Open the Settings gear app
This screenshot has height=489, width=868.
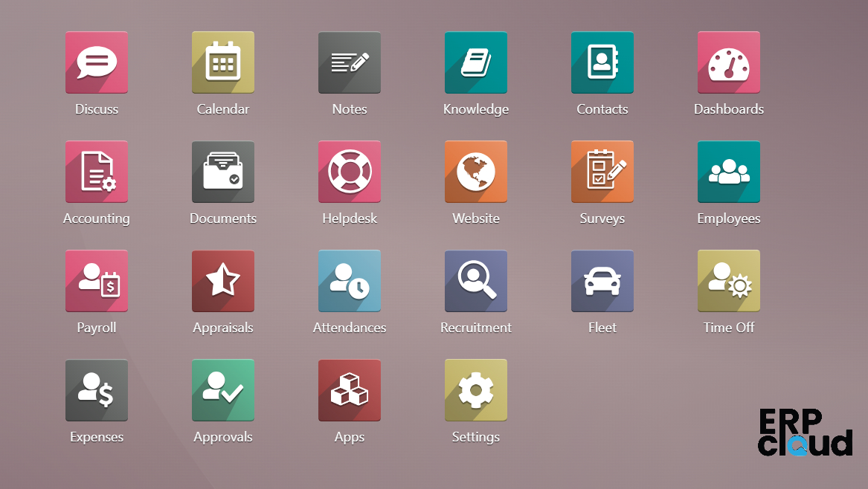476,390
